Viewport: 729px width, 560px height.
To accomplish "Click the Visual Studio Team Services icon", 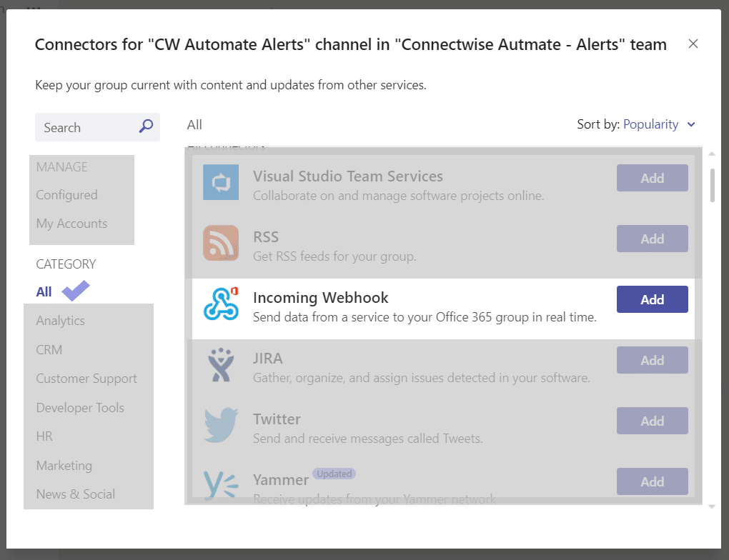I will point(221,182).
